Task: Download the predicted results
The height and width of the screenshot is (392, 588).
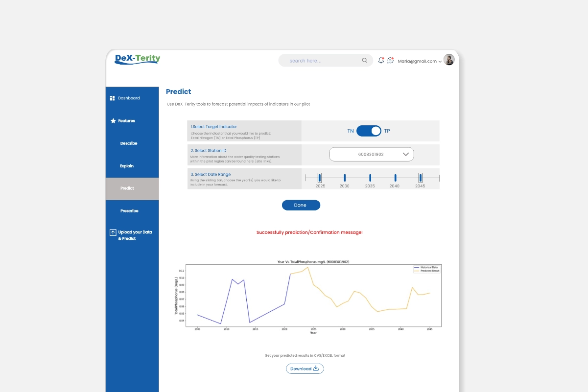Action: tap(305, 369)
